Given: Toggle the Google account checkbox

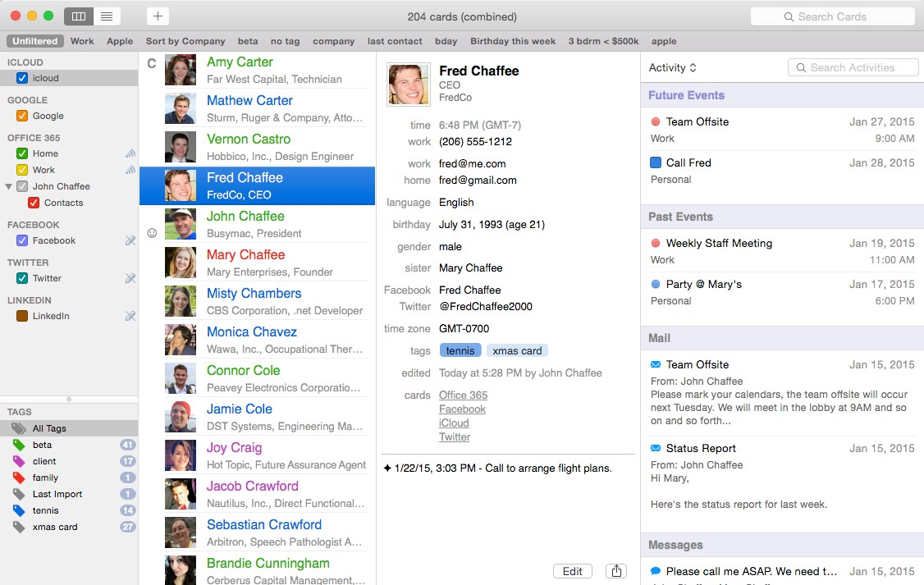Looking at the screenshot, I should coord(22,116).
